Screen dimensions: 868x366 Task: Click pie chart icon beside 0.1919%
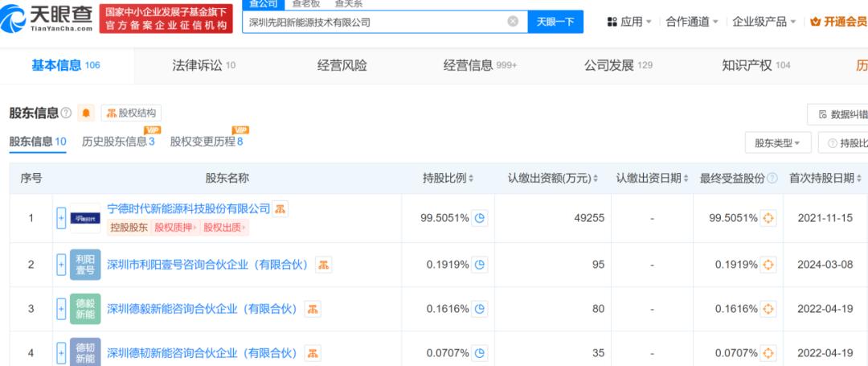coord(479,265)
